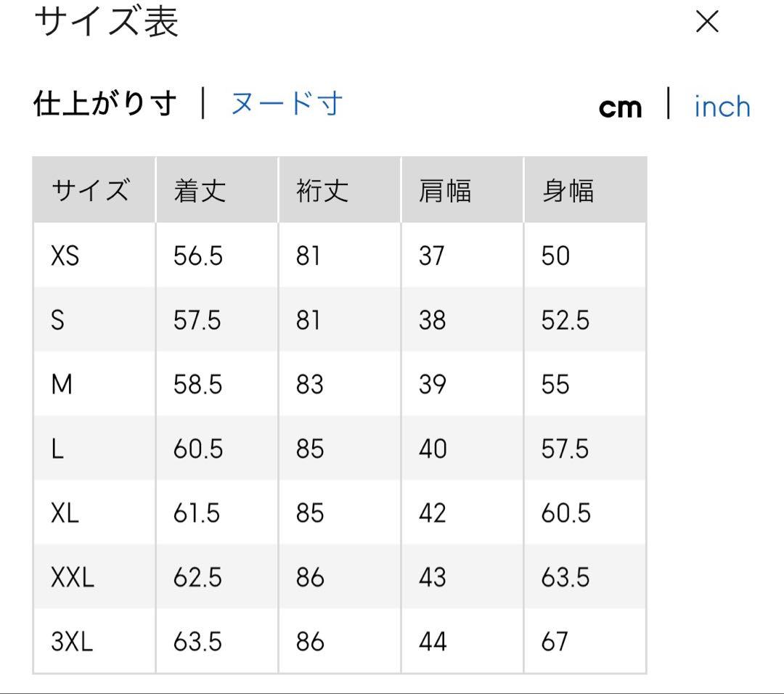Select the M size row label

tap(62, 385)
